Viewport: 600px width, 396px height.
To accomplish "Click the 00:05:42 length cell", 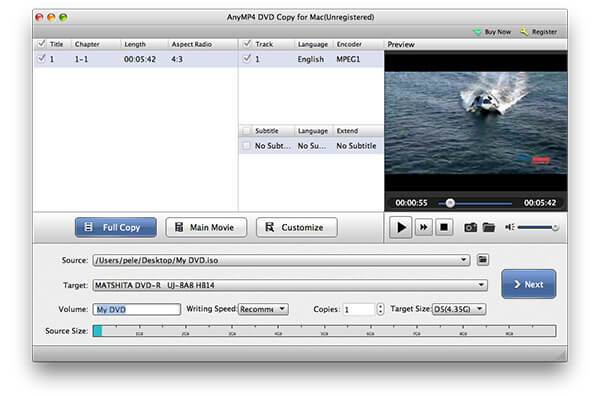I will [140, 59].
